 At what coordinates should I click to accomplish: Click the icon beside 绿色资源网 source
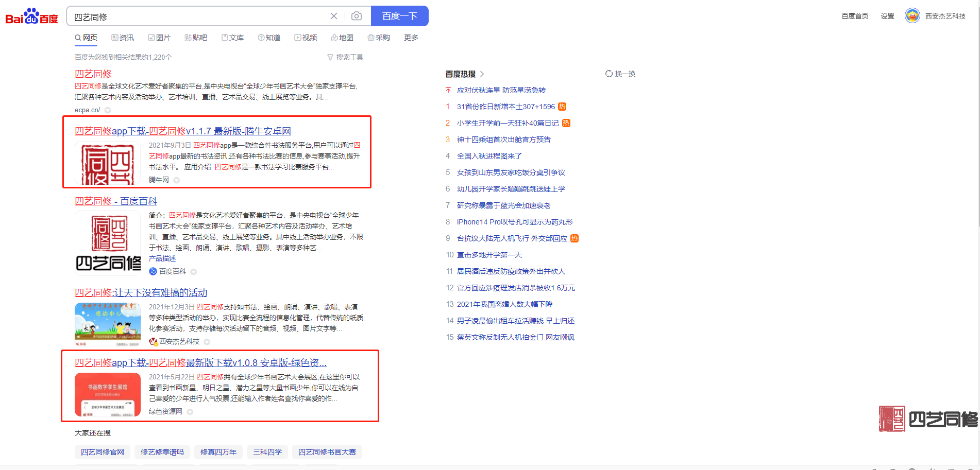click(x=190, y=412)
